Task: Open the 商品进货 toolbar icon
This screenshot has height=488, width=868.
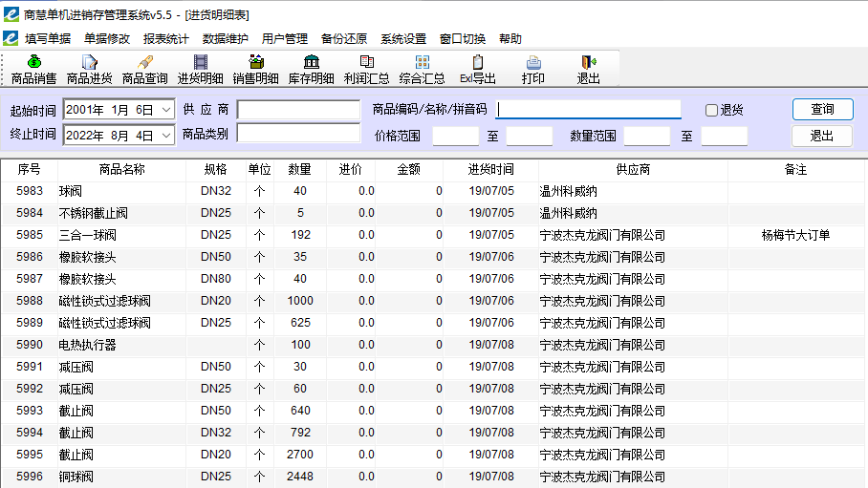Action: tap(89, 70)
